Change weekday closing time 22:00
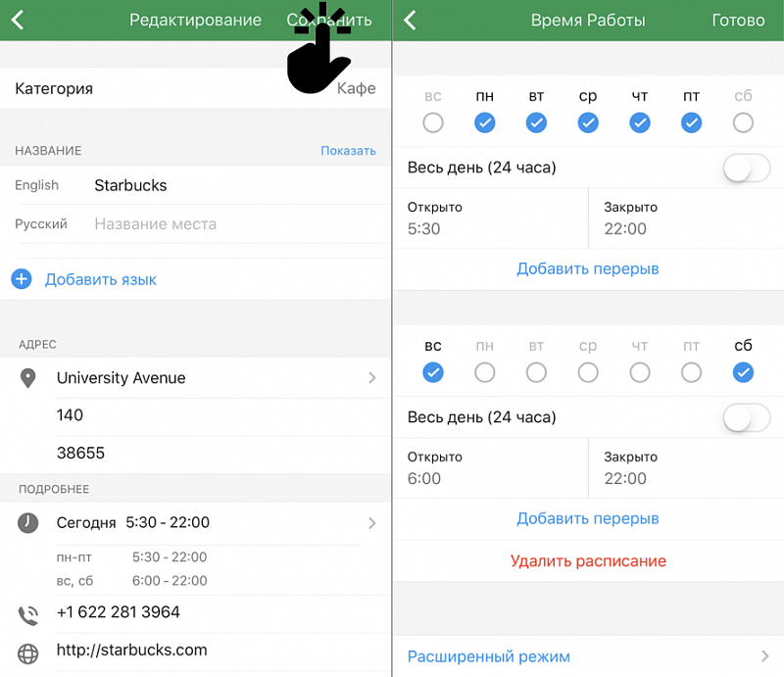 [687, 218]
